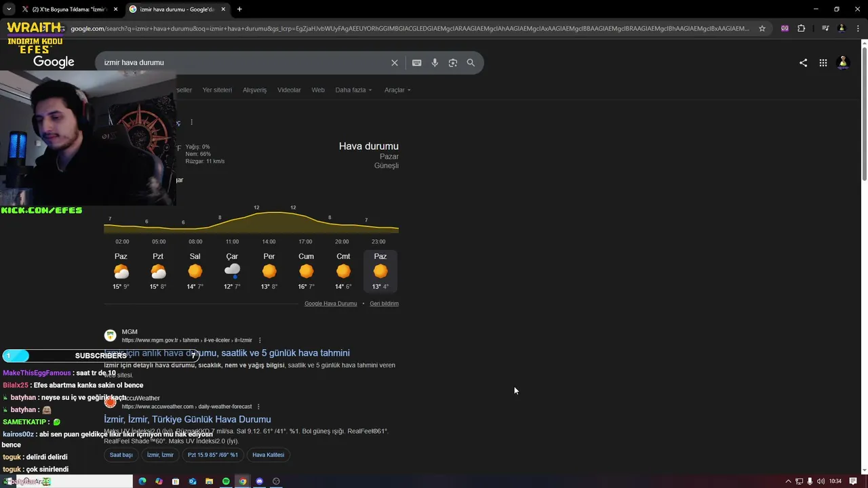Bookmark this page with star icon
868x488 pixels.
[762, 28]
